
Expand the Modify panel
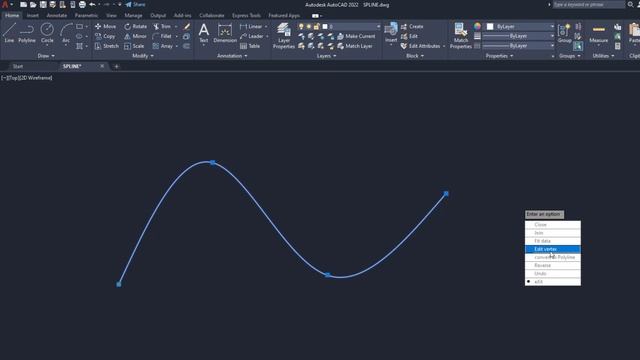[143, 56]
